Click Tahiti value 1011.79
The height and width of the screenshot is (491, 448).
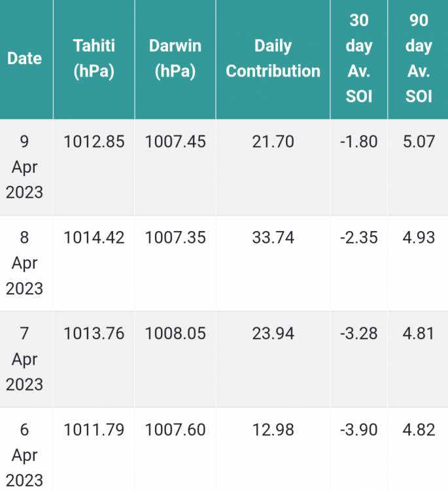tap(94, 430)
